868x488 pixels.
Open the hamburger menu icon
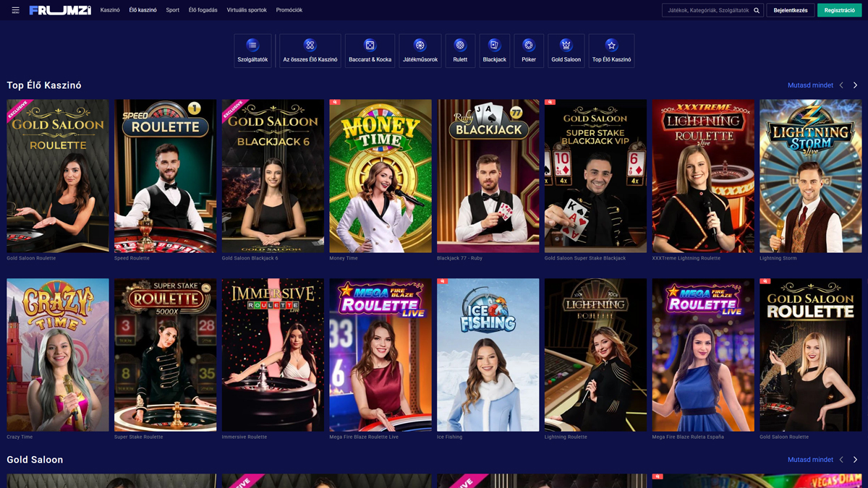click(15, 10)
